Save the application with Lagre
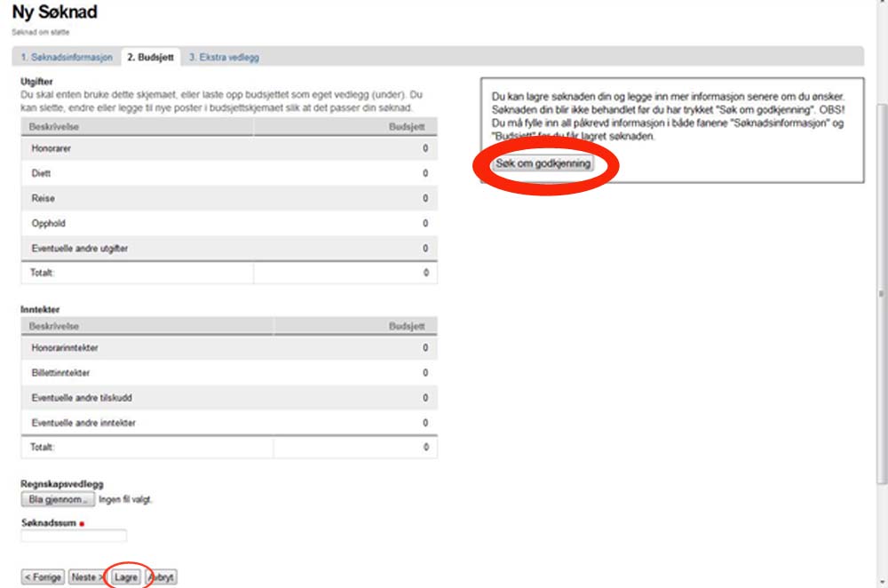Screen dimensions: 888x588 click(127, 576)
